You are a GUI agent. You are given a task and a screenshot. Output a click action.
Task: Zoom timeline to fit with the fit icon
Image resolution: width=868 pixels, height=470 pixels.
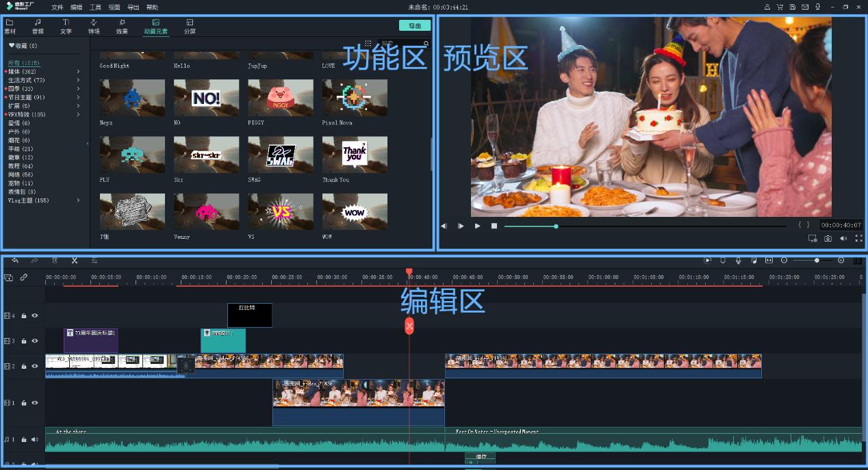tap(769, 261)
